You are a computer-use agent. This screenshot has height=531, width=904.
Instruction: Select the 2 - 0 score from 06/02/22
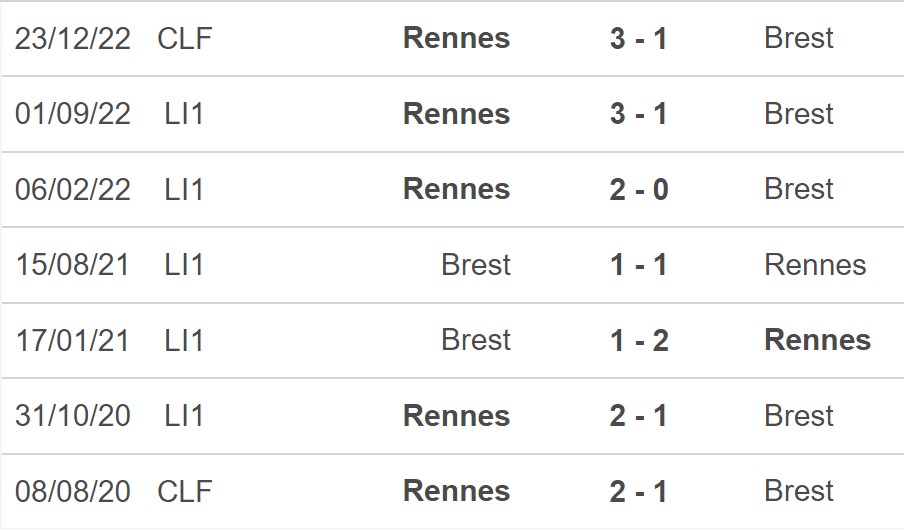coord(638,190)
